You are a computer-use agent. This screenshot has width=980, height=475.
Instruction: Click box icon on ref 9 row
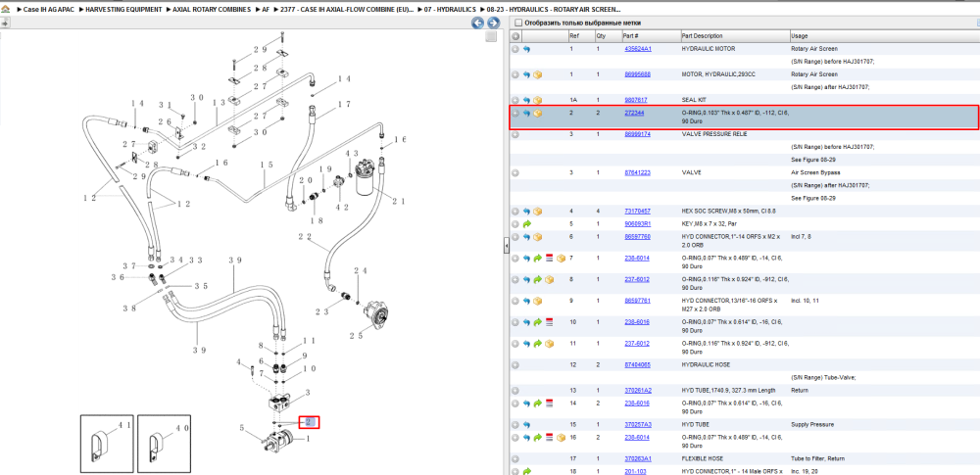point(537,301)
